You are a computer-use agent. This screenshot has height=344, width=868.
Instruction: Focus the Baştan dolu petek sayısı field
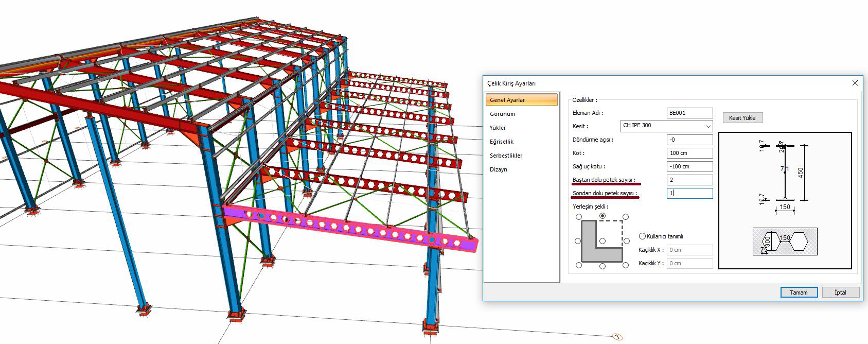[689, 180]
